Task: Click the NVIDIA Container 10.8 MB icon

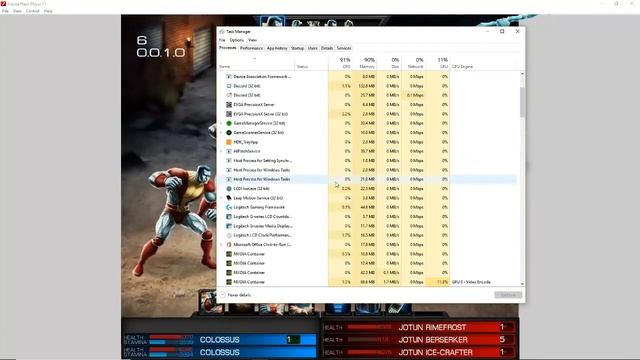Action: (x=229, y=254)
